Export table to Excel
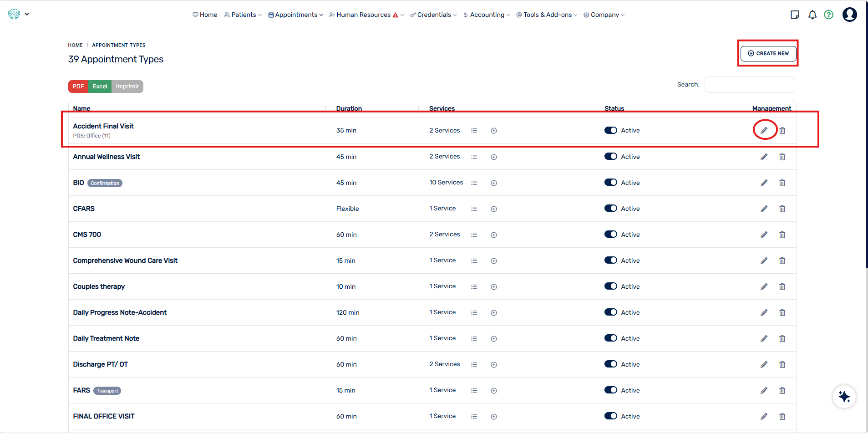Viewport: 868px width, 434px height. [100, 87]
